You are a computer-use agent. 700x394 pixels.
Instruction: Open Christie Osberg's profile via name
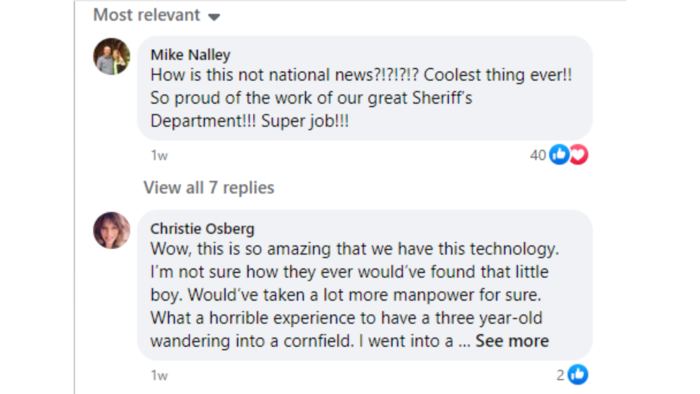(x=202, y=229)
